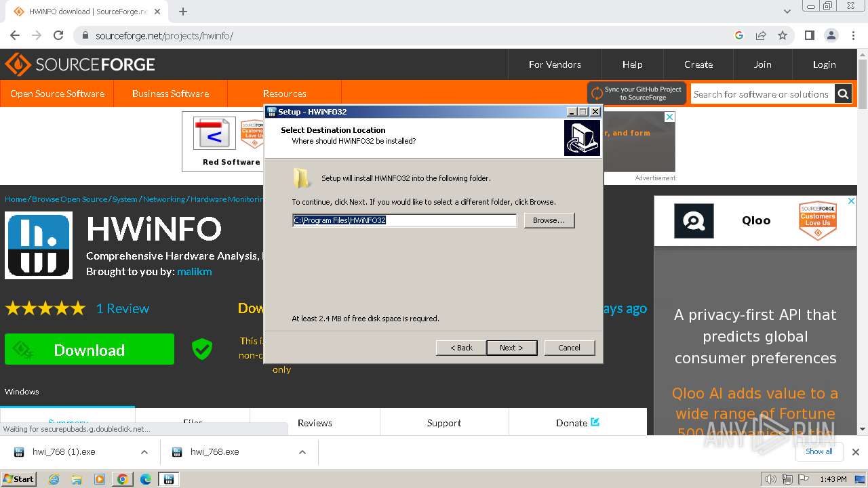Click the green Download button
The width and height of the screenshot is (868, 488).
tap(90, 349)
